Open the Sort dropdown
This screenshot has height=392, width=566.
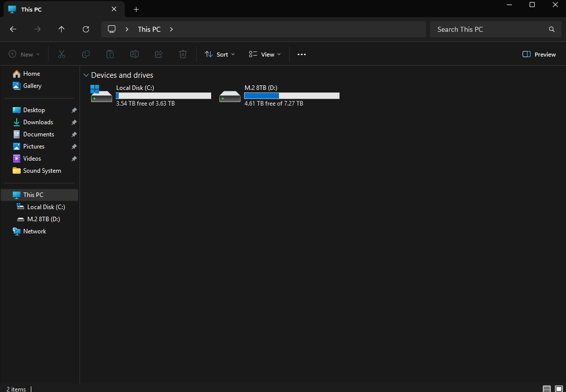coord(219,54)
